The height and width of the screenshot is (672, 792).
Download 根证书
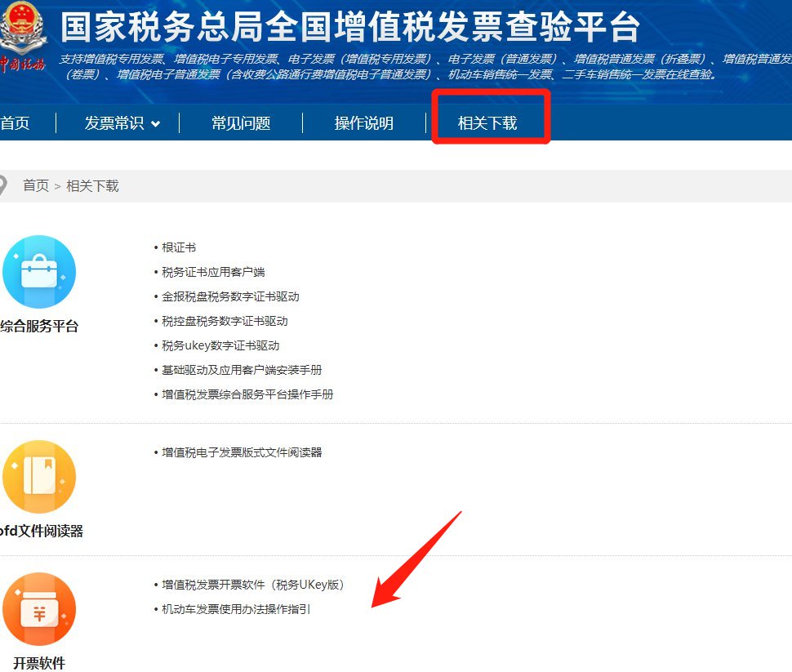[x=178, y=247]
